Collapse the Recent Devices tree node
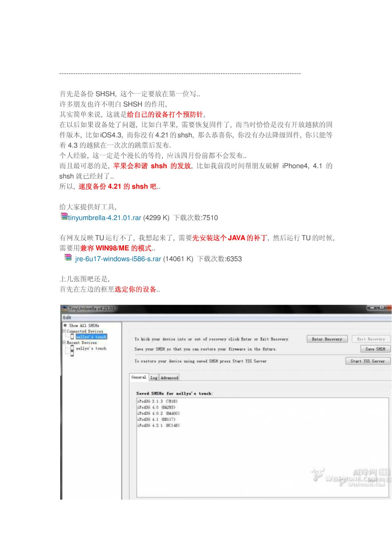 (x=64, y=342)
